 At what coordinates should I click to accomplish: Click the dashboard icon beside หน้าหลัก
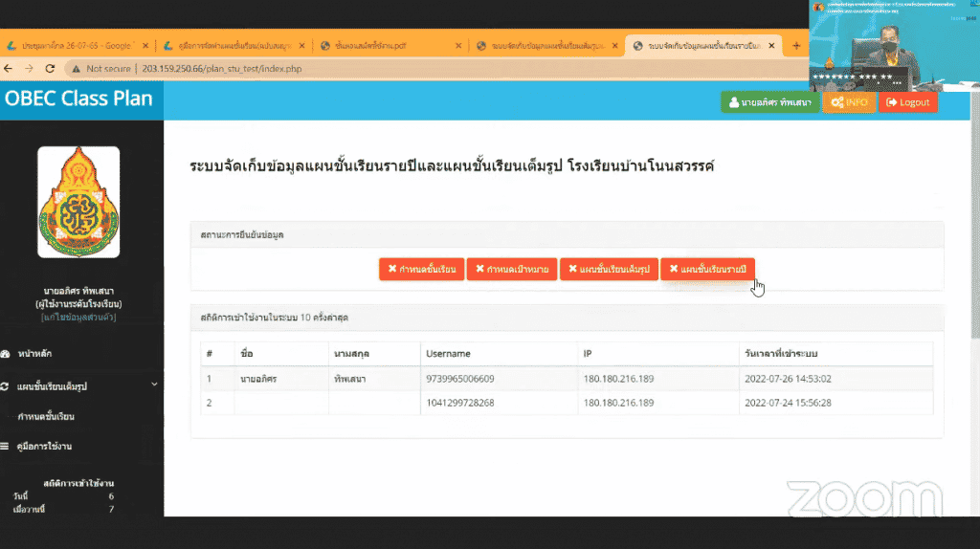(x=6, y=354)
